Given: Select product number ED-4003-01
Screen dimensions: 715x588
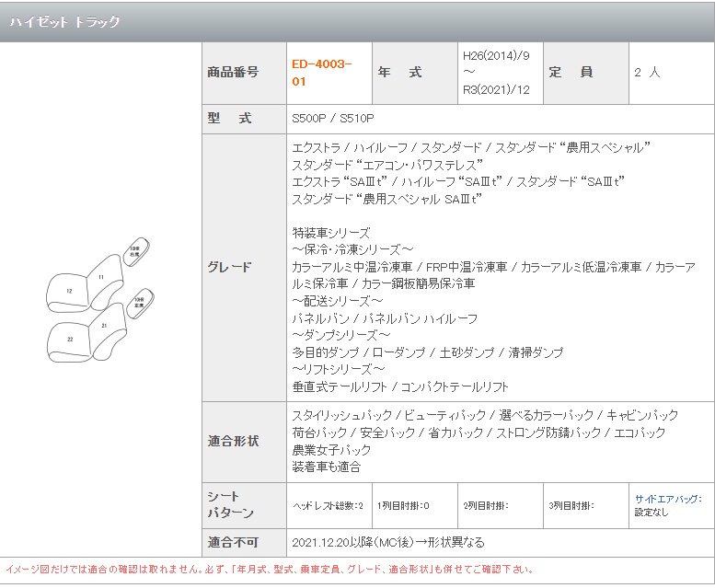Looking at the screenshot, I should coord(321,73).
